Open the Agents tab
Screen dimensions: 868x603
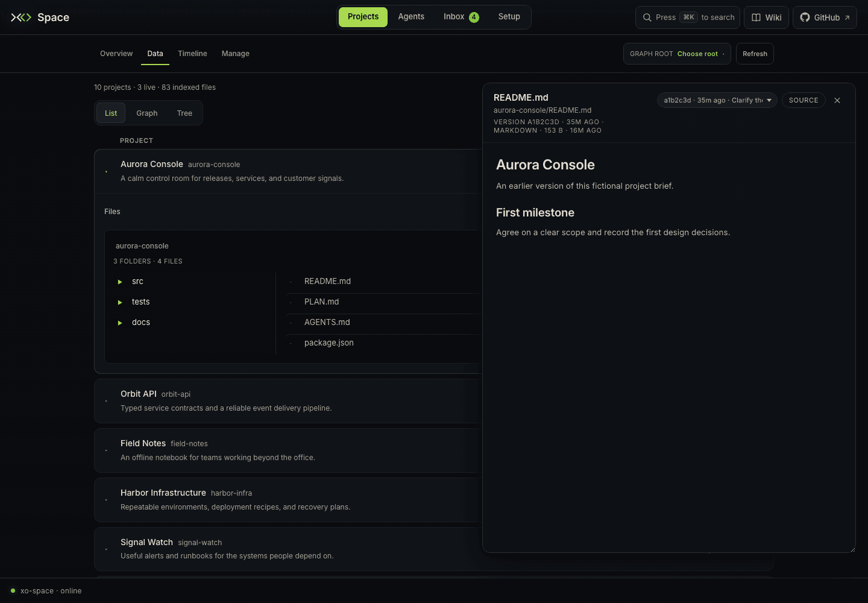411,17
